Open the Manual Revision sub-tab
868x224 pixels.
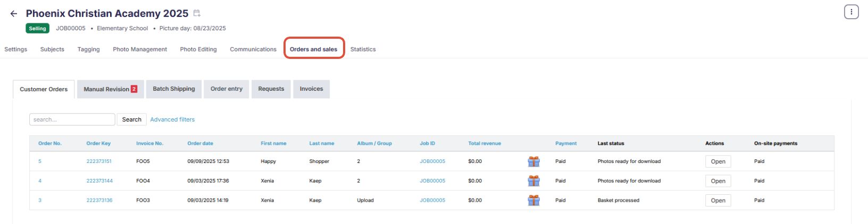point(111,89)
